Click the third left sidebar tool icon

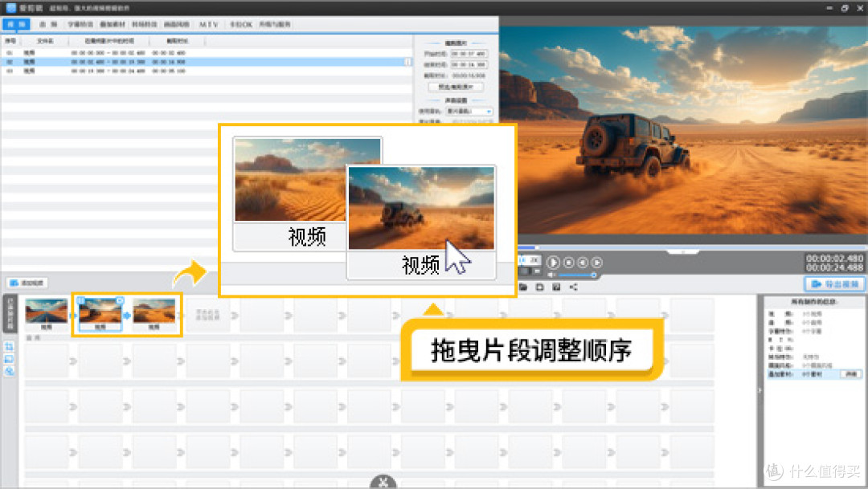(x=10, y=371)
